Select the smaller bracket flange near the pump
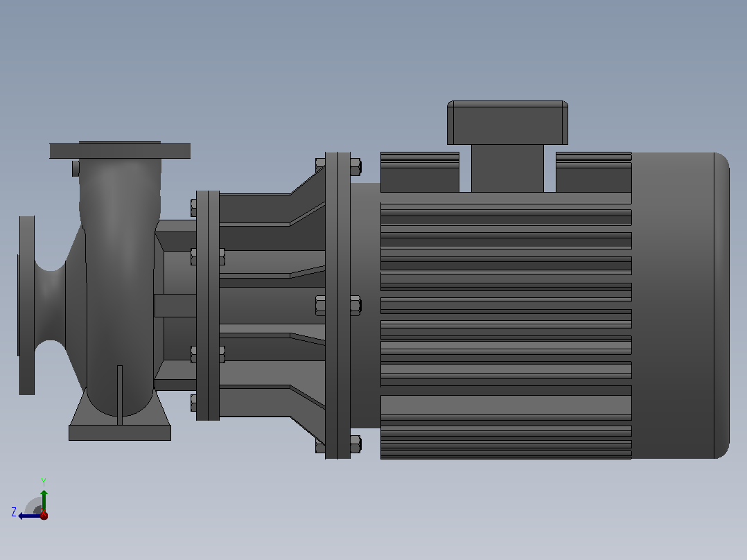 208,306
